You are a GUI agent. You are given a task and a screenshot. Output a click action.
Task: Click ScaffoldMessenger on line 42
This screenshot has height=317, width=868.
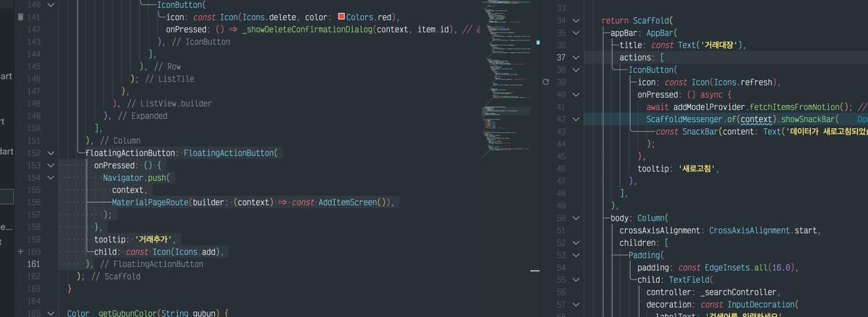pyautogui.click(x=685, y=119)
